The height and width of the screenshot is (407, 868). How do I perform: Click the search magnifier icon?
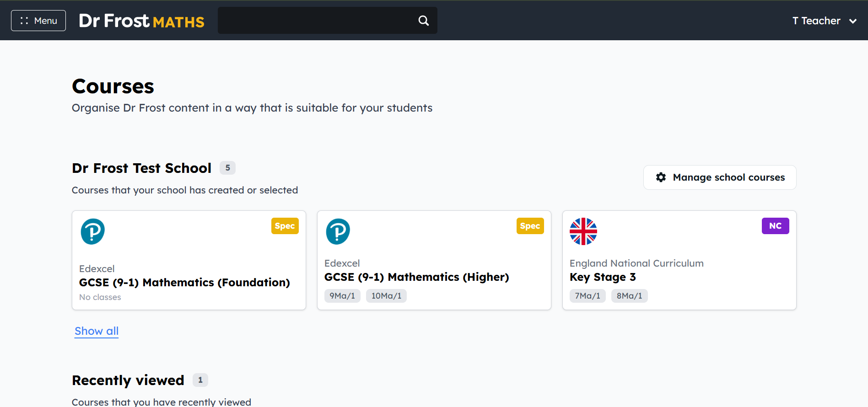(x=424, y=21)
